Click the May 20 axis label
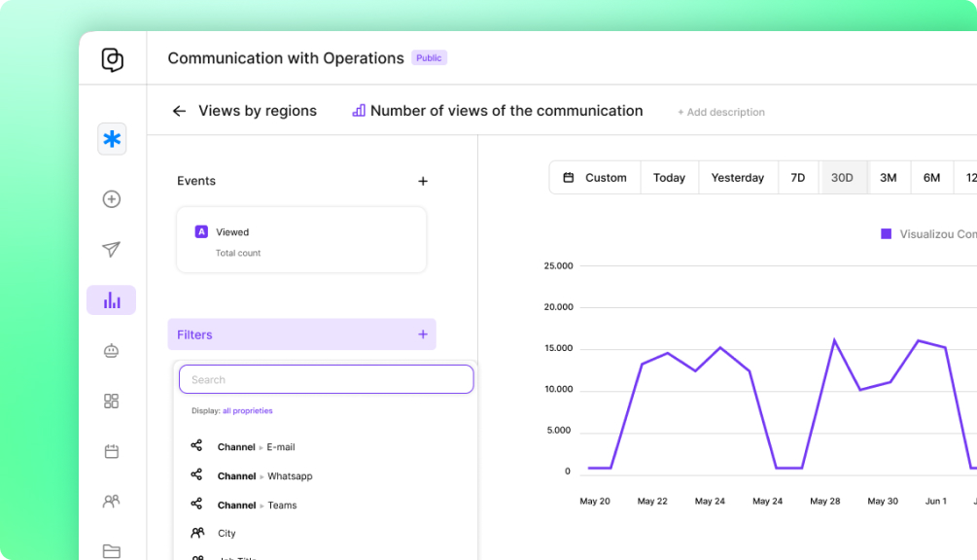Image resolution: width=977 pixels, height=560 pixels. [x=595, y=501]
